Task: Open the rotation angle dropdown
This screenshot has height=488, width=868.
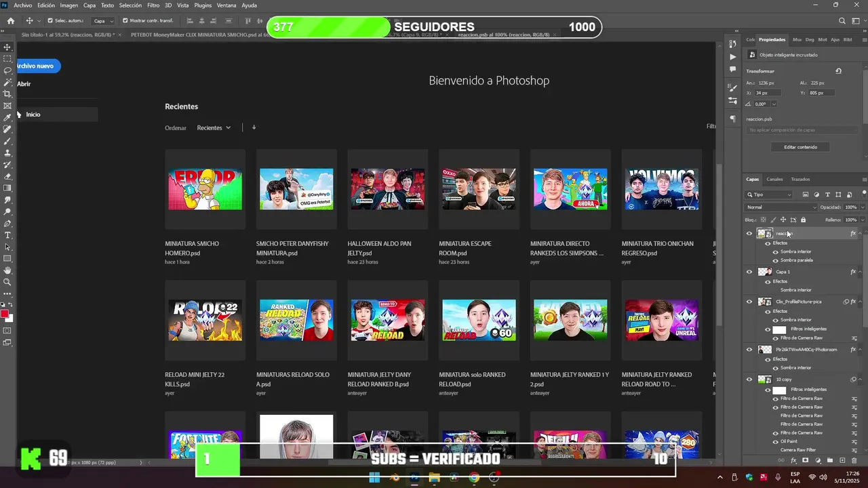Action: pos(773,104)
